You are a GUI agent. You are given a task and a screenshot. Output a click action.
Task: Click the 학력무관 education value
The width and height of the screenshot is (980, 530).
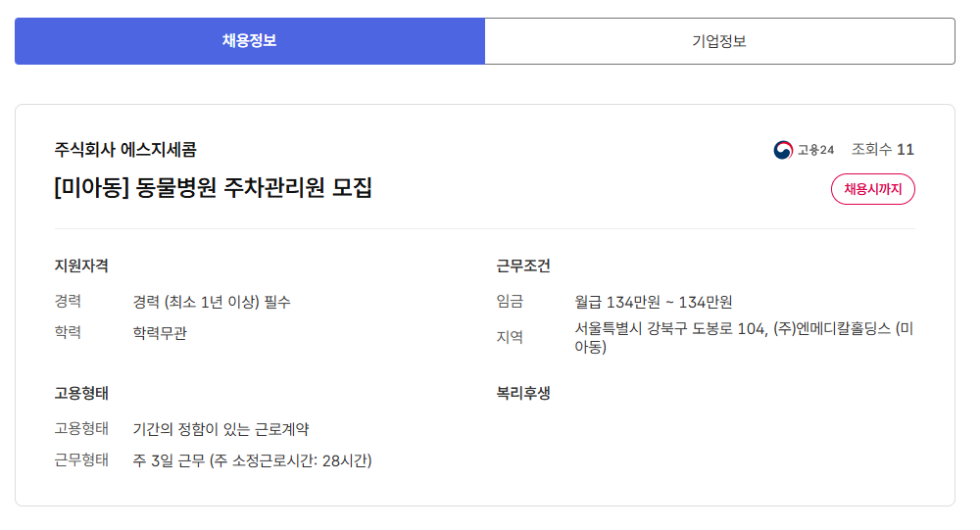click(160, 333)
